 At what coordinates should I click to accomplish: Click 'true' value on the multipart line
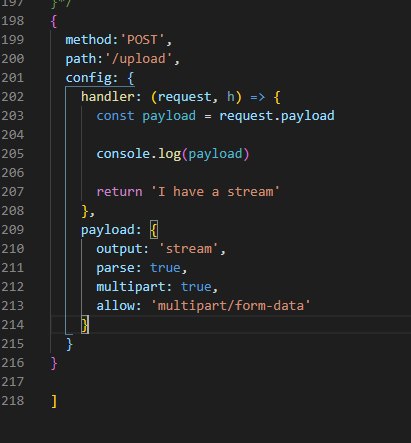point(196,287)
